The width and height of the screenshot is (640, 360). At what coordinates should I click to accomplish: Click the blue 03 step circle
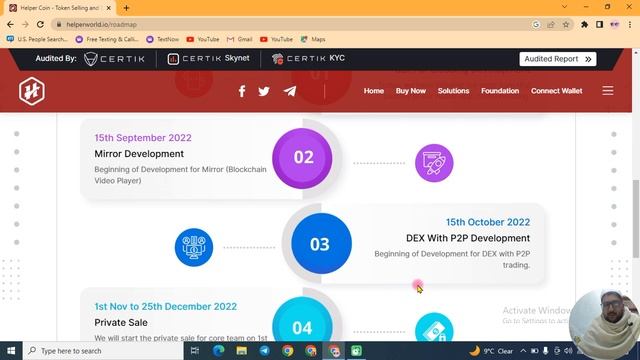[321, 243]
